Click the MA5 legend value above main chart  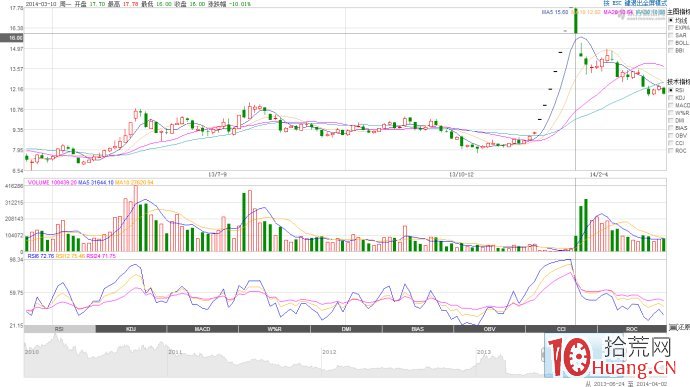click(554, 12)
